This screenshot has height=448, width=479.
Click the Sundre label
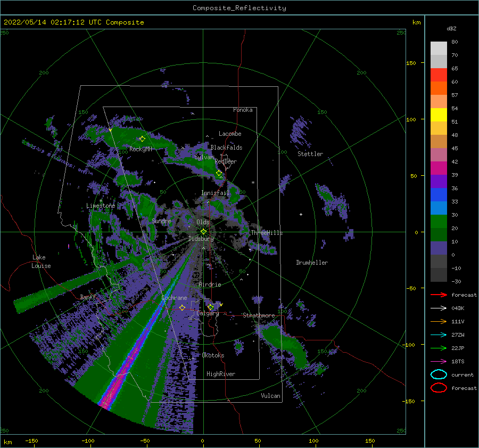point(161,221)
